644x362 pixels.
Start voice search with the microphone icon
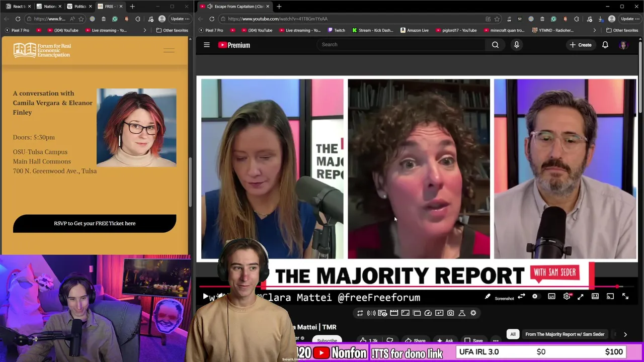(x=516, y=45)
